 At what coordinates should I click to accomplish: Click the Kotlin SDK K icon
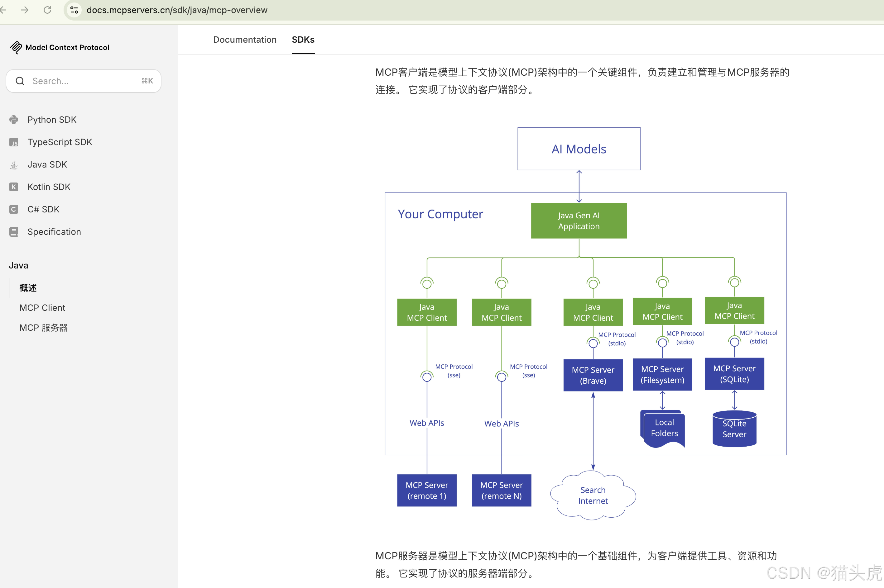14,187
